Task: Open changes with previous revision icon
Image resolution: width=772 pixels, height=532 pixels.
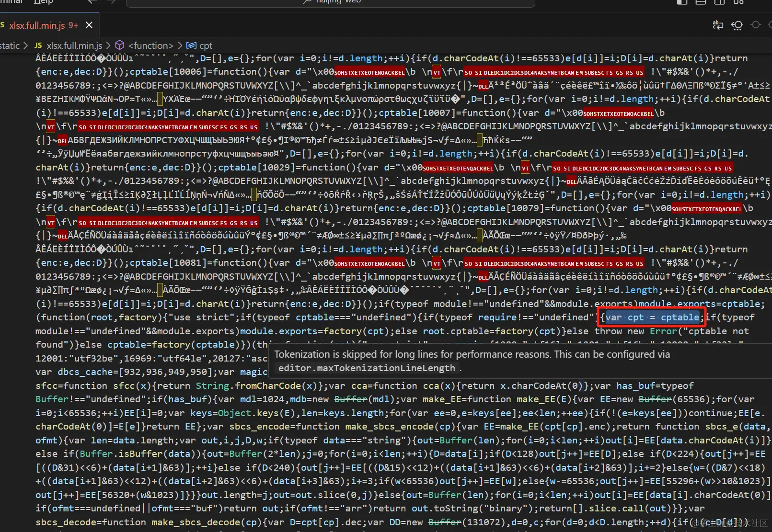Action: point(737,25)
